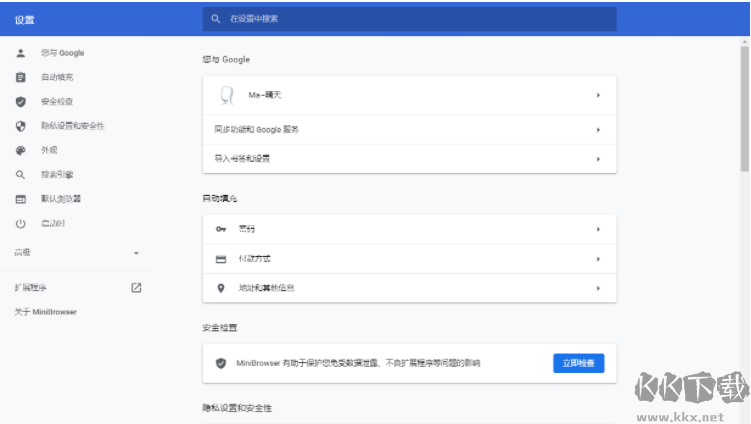Click the credit card icon for 付款方式
The image size is (751, 424).
(x=221, y=259)
